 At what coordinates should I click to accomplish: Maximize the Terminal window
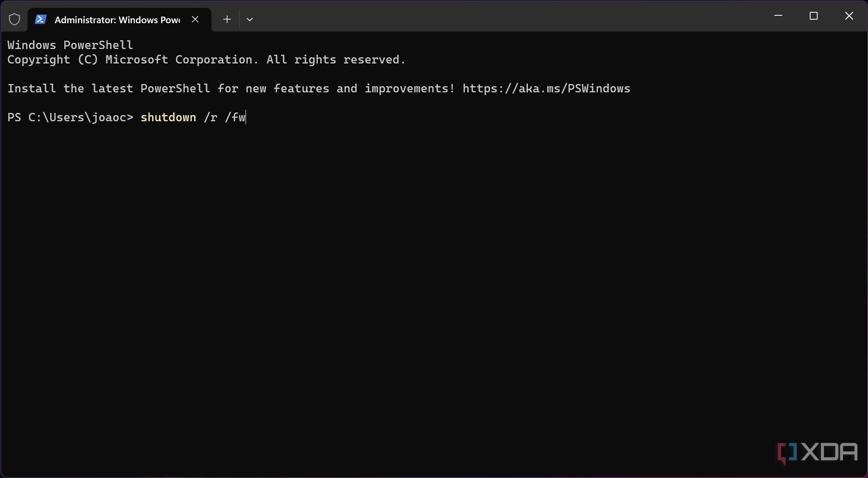coord(814,16)
